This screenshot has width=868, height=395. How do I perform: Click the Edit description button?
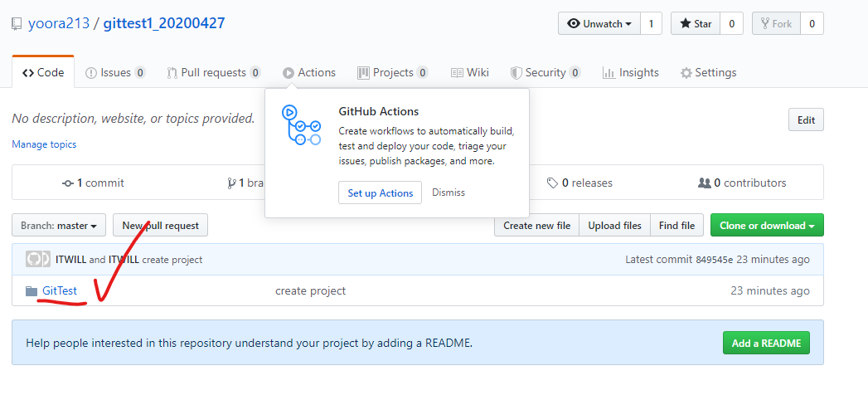(806, 119)
